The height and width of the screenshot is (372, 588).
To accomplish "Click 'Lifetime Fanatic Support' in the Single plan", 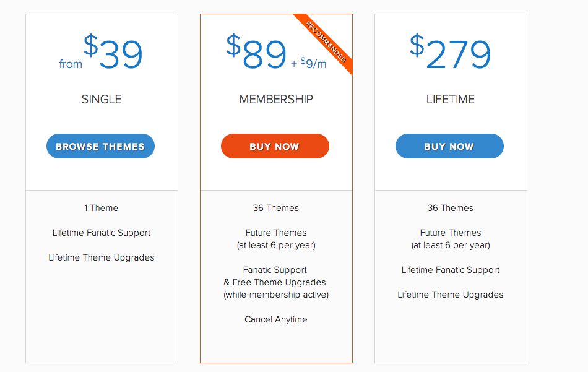I will pos(102,233).
